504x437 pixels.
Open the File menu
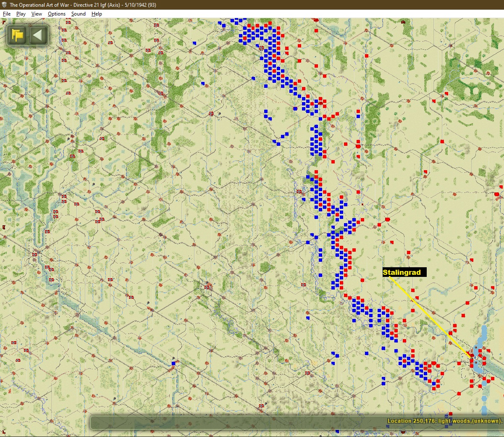(x=7, y=14)
